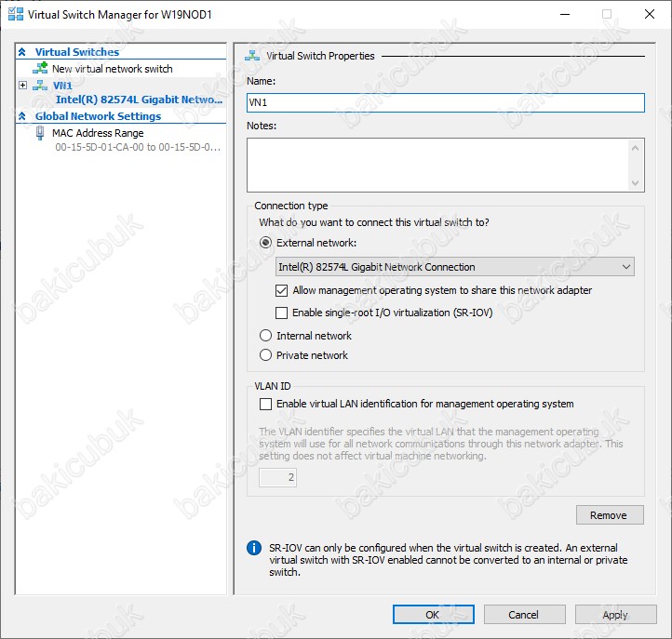
Task: Expand the VN1 tree node
Action: [x=22, y=86]
